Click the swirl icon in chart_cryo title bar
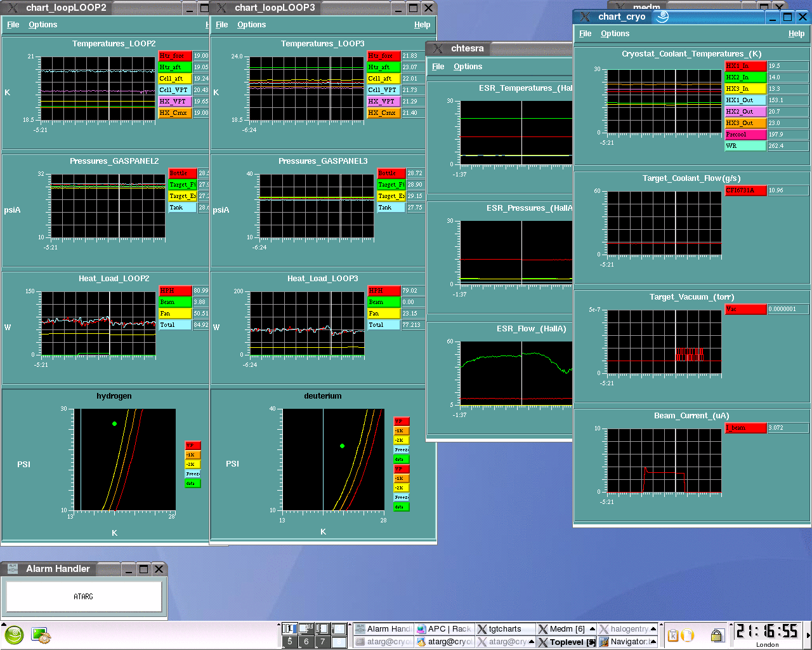This screenshot has width=812, height=650. tap(662, 17)
